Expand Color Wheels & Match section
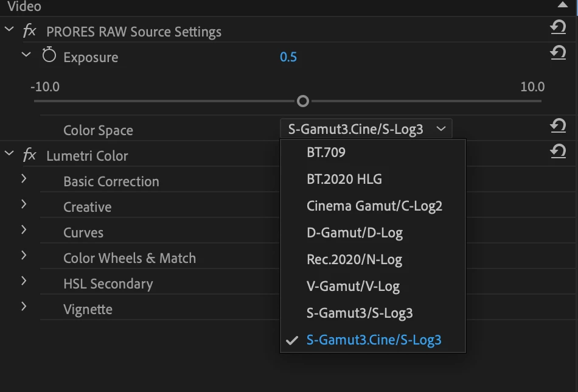The width and height of the screenshot is (578, 392). pos(24,255)
